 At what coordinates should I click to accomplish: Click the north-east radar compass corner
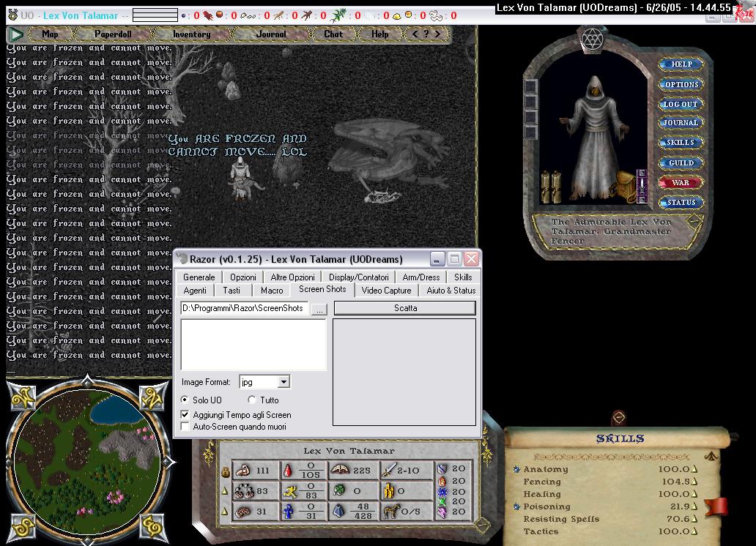tap(152, 397)
